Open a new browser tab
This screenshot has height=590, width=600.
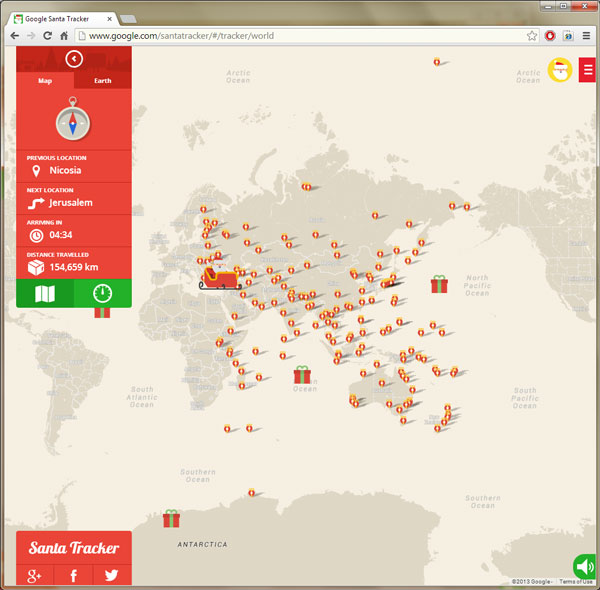(x=128, y=19)
